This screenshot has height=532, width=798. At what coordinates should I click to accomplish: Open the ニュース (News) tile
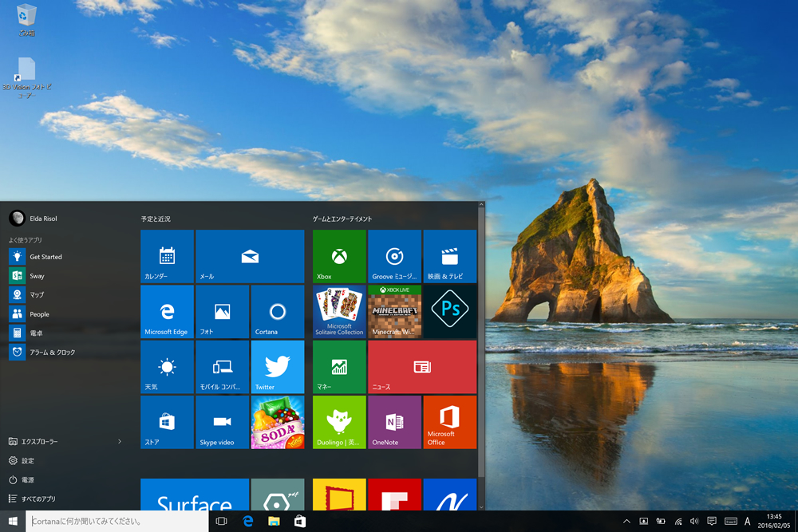(x=422, y=367)
